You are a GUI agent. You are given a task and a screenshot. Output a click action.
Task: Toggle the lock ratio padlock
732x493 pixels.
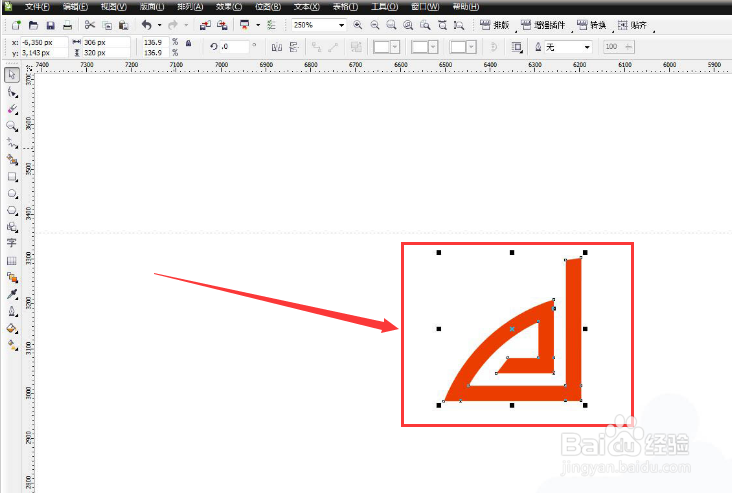(189, 43)
